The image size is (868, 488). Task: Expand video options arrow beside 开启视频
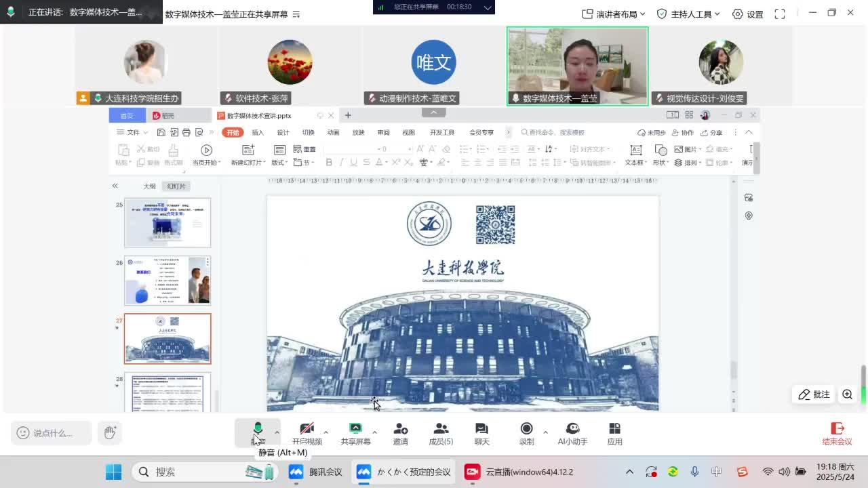click(326, 432)
